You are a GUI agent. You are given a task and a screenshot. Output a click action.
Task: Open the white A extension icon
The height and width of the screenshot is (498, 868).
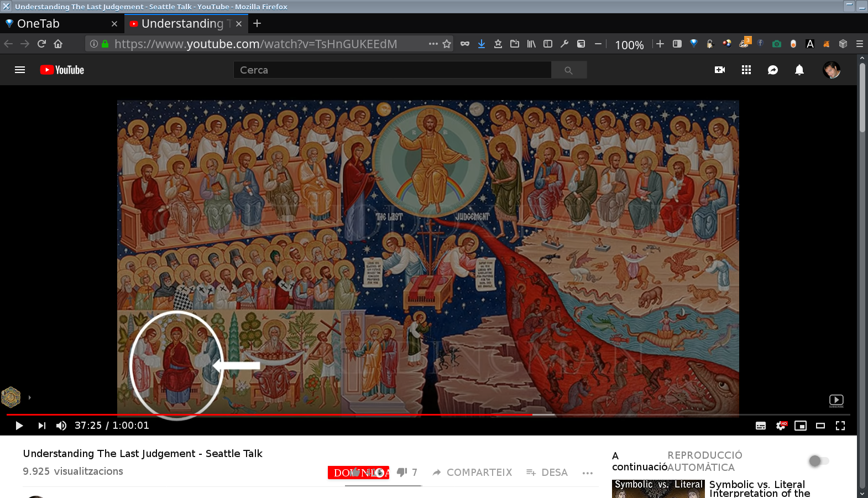(810, 44)
